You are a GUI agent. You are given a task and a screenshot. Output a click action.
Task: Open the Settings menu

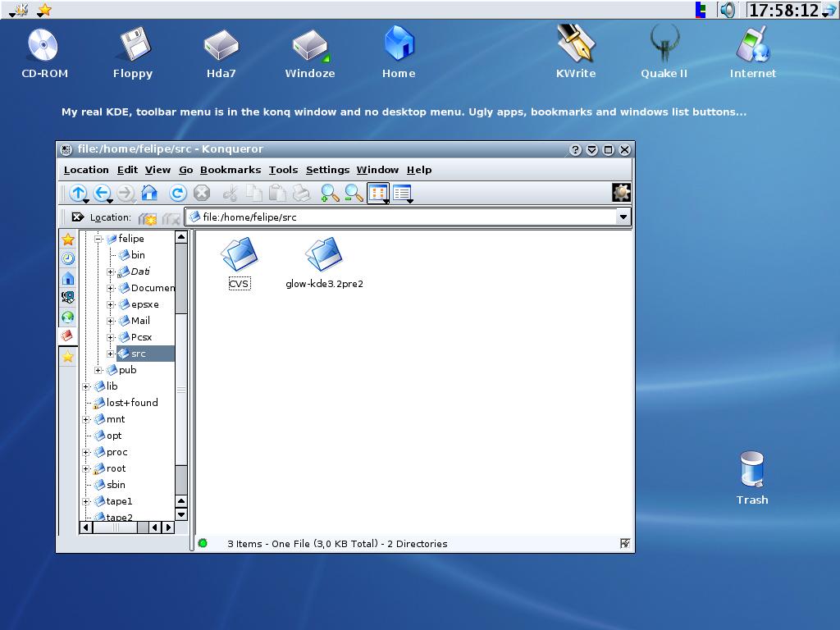click(327, 170)
